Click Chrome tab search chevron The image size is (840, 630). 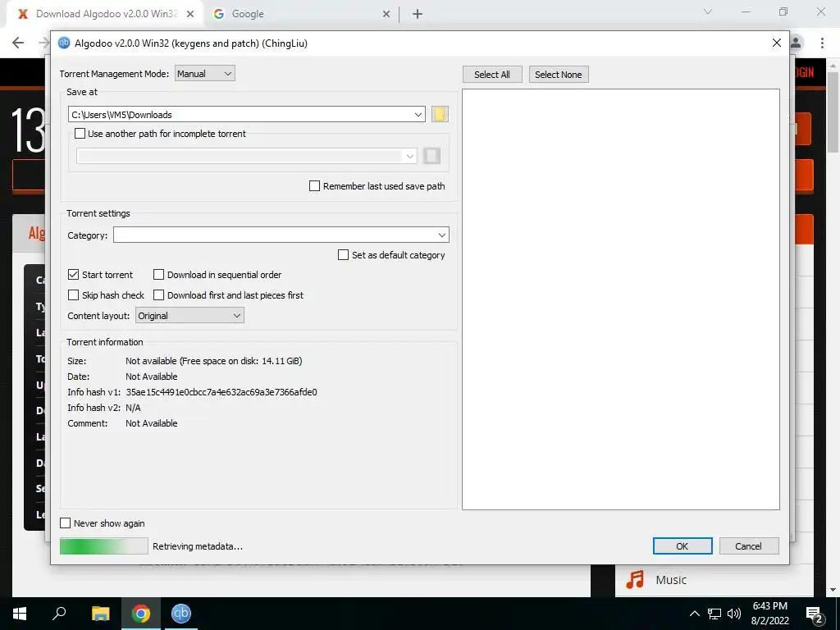708,11
